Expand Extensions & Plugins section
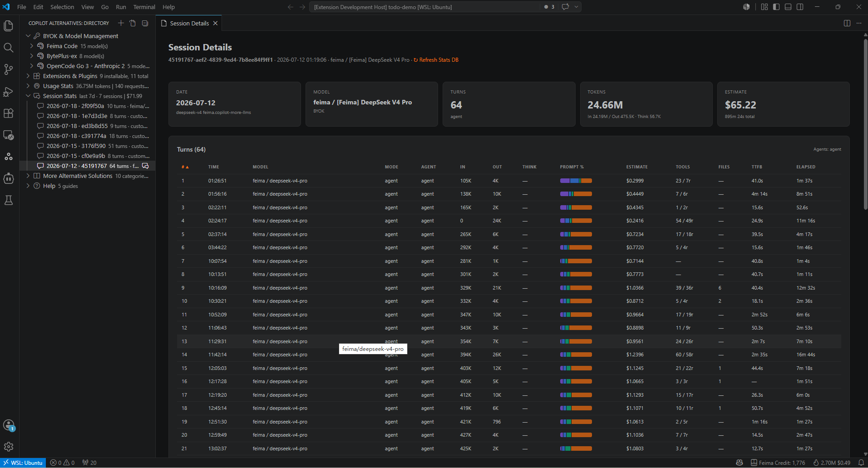868x468 pixels. pos(28,76)
